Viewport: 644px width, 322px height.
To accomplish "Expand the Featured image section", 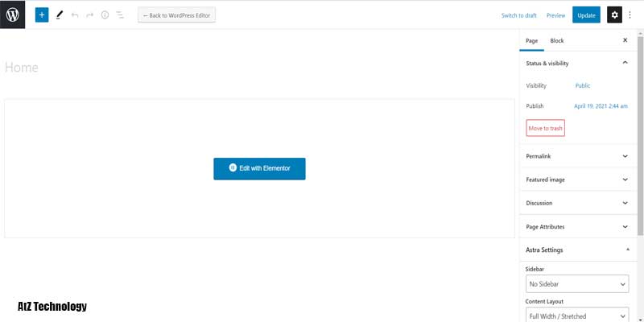I will pos(577,180).
